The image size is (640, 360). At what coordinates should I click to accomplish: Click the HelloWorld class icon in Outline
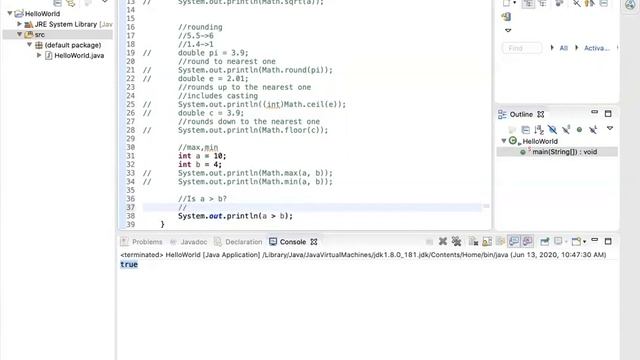[x=513, y=141]
